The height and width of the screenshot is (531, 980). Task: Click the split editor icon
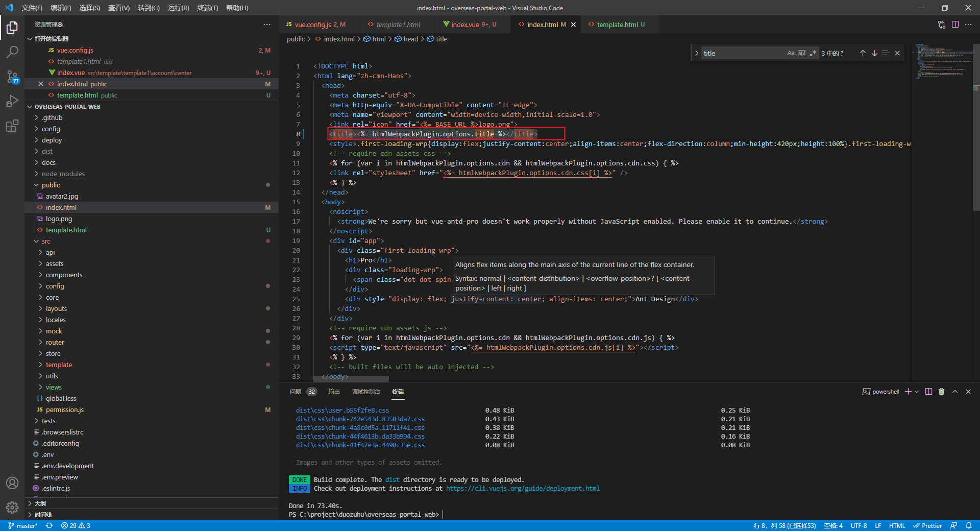pyautogui.click(x=955, y=25)
